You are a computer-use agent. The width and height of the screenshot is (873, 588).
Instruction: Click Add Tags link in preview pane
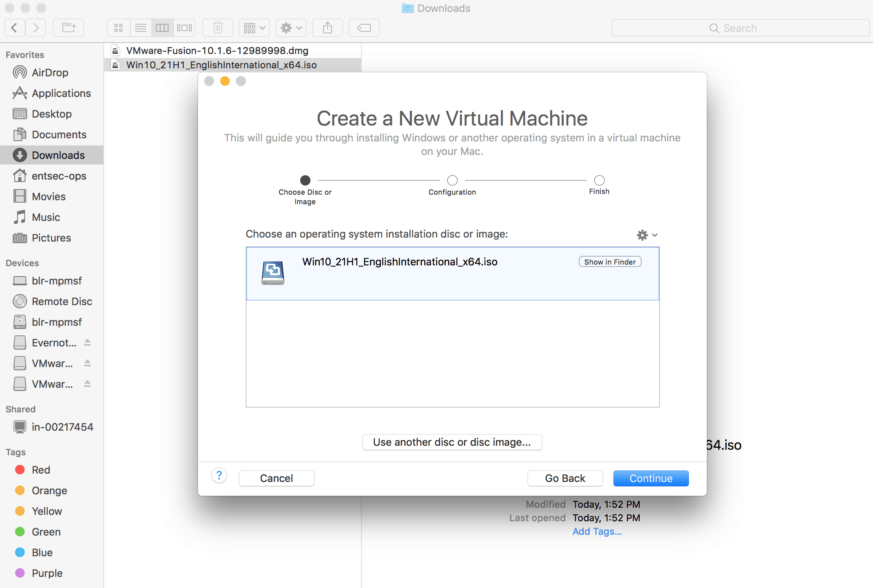click(597, 532)
